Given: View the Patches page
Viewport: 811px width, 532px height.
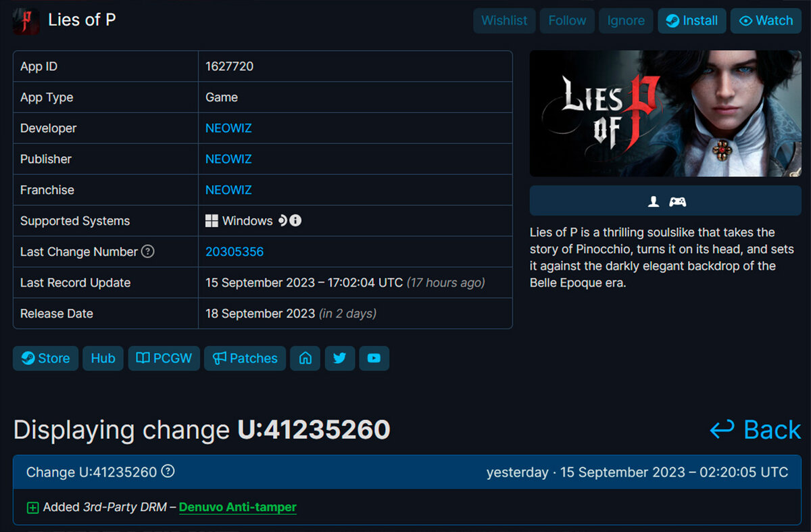Looking at the screenshot, I should (x=245, y=358).
